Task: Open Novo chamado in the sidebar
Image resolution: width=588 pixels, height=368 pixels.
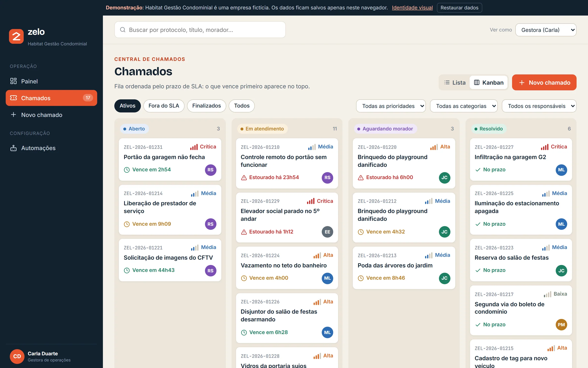Action: [x=51, y=115]
